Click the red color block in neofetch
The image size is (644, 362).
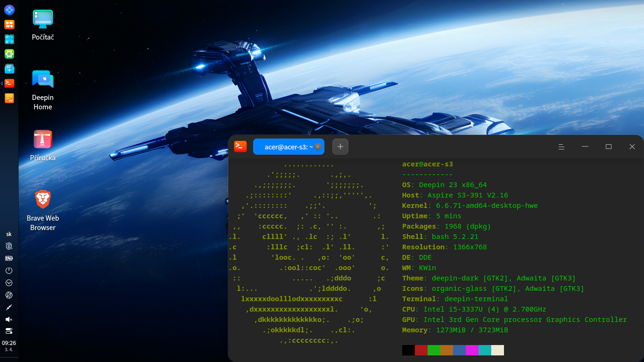[421, 350]
